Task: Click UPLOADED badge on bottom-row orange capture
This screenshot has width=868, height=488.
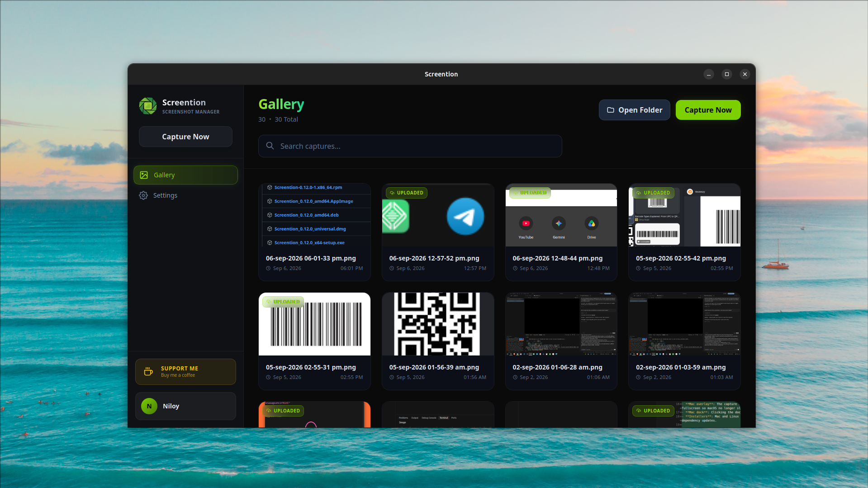Action: (x=283, y=411)
